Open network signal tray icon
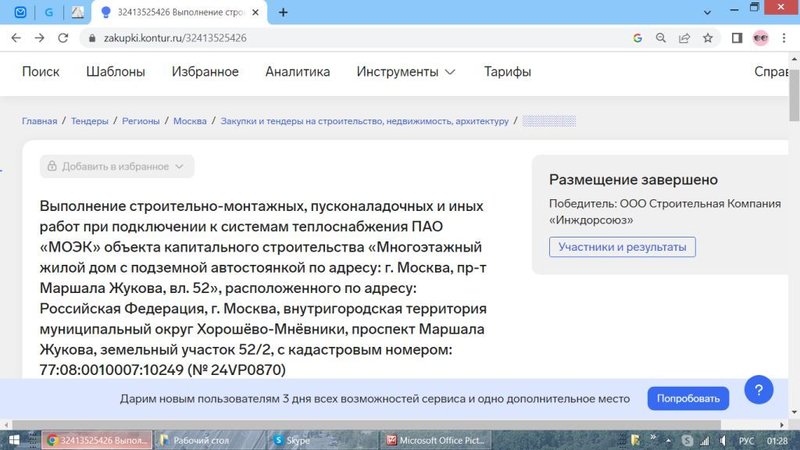 [x=705, y=440]
